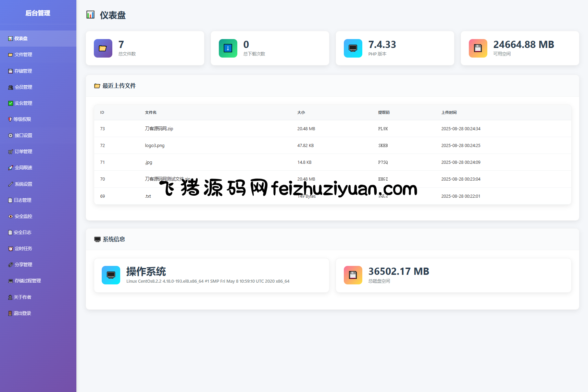The image size is (588, 392).
Task: Click the folder icon on total files card
Action: pyautogui.click(x=103, y=48)
